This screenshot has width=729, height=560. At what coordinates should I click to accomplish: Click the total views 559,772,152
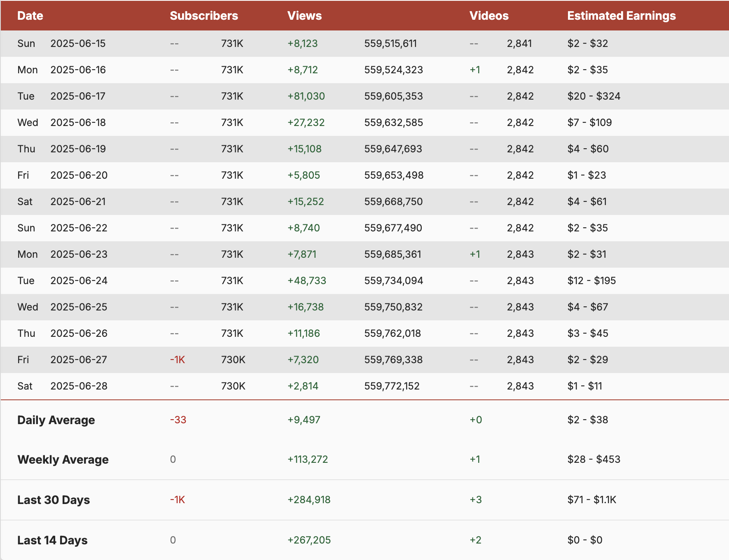pyautogui.click(x=392, y=386)
